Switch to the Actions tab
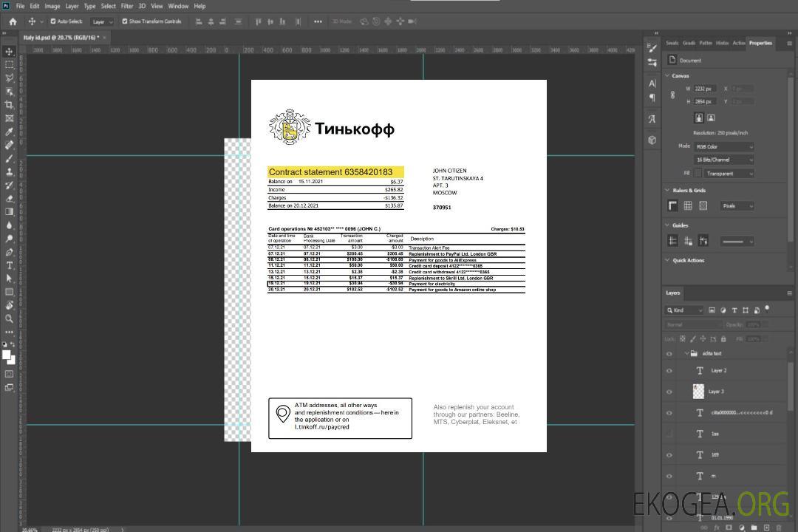 (738, 44)
